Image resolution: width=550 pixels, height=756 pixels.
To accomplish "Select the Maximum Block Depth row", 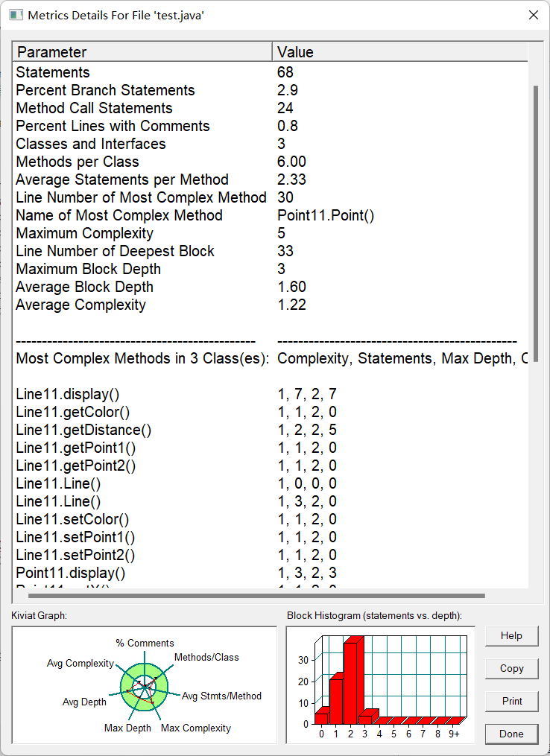I will coord(271,269).
